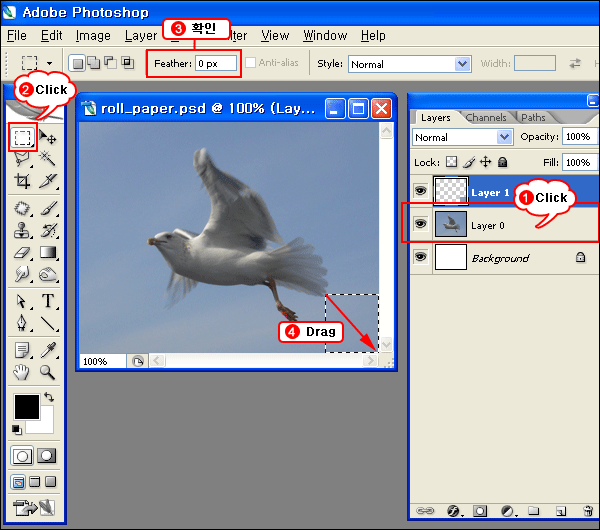This screenshot has width=600, height=530.
Task: Toggle lock image pixels
Action: tap(469, 162)
